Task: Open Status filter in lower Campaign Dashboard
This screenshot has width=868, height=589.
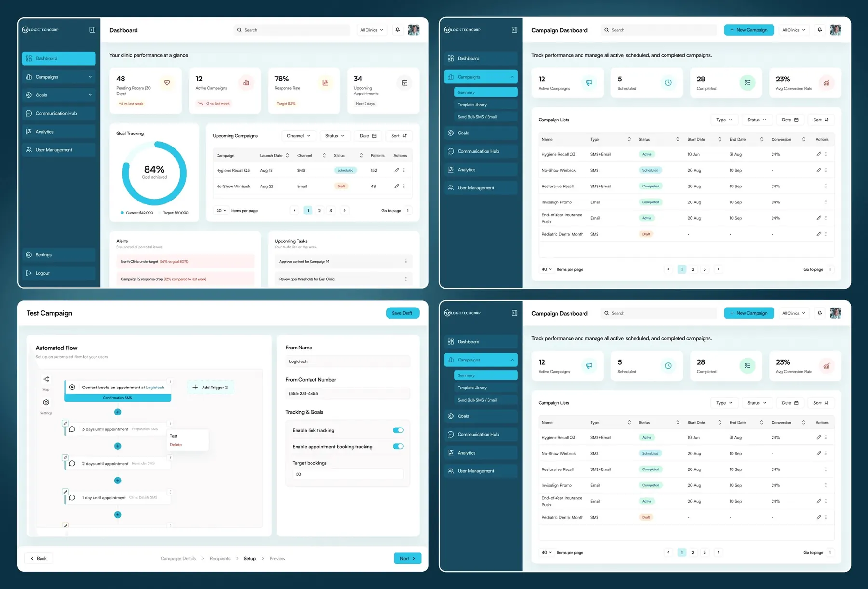Action: click(757, 403)
